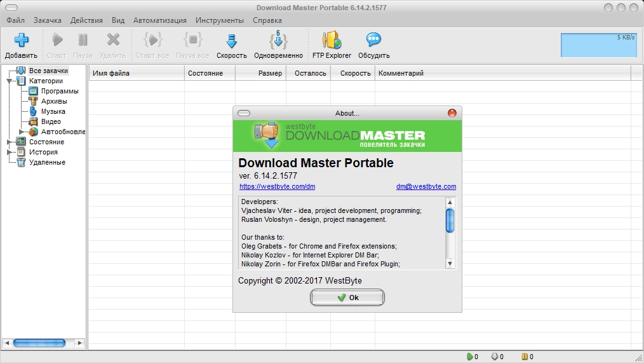The width and height of the screenshot is (644, 363).
Task: Expand the Состояние node arrow
Action: [x=9, y=142]
